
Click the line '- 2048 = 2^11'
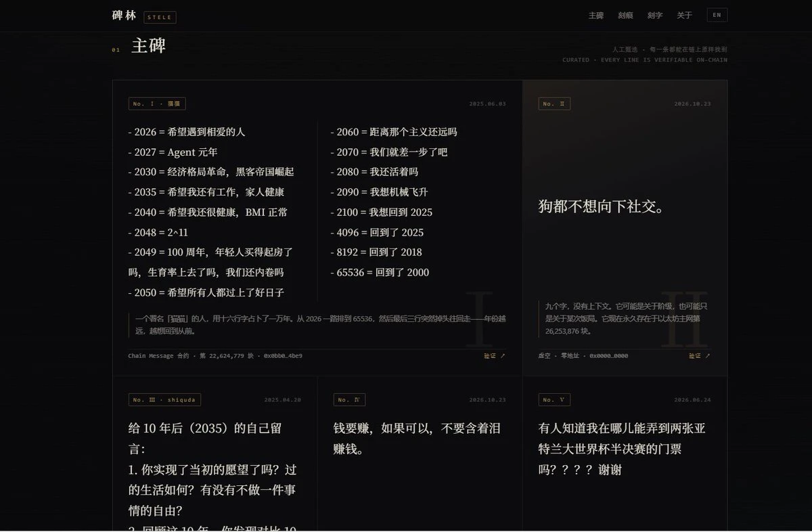(x=158, y=232)
